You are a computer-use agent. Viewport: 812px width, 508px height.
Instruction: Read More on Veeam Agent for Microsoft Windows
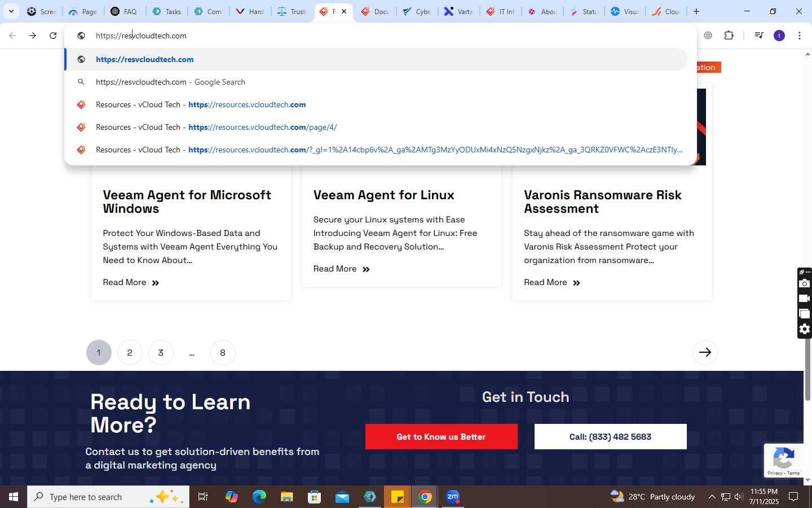click(131, 282)
